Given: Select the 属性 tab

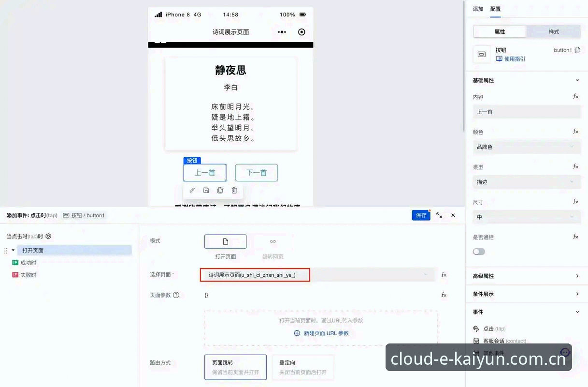Looking at the screenshot, I should 500,32.
